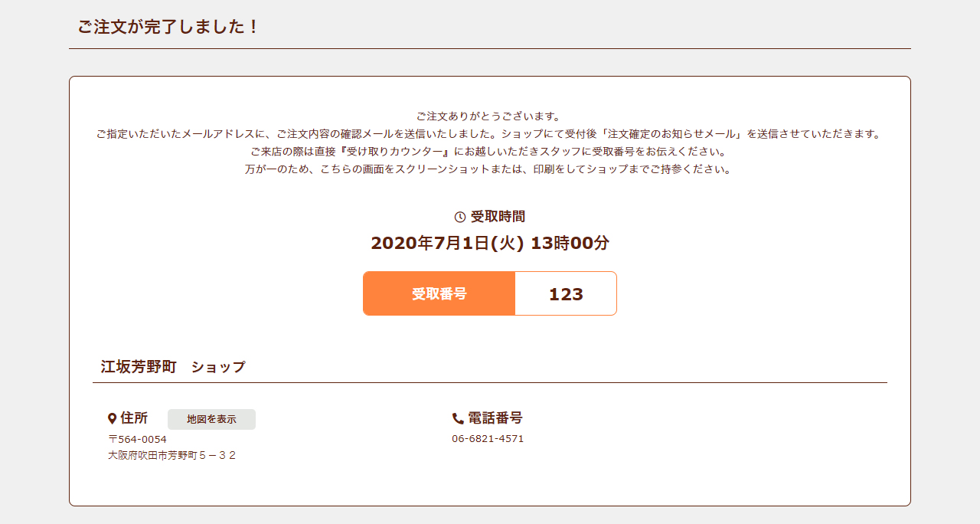The height and width of the screenshot is (524, 980).
Task: Click the phone icon beside 電話番号
Action: click(458, 418)
